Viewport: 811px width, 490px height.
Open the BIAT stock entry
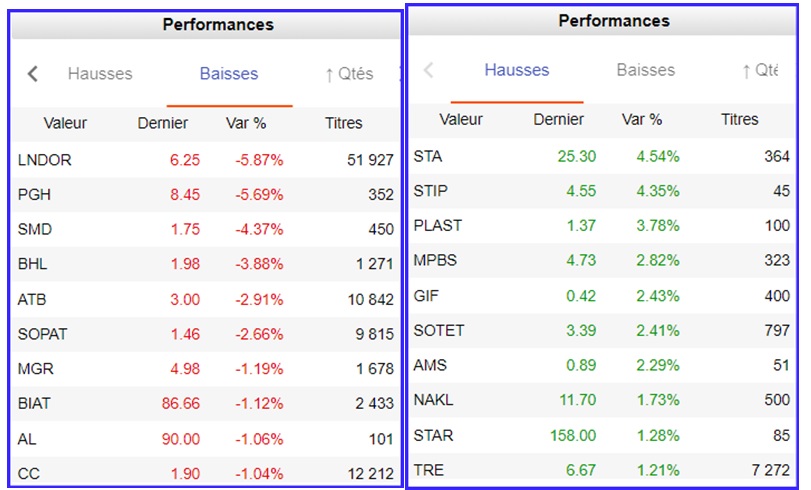tap(37, 404)
